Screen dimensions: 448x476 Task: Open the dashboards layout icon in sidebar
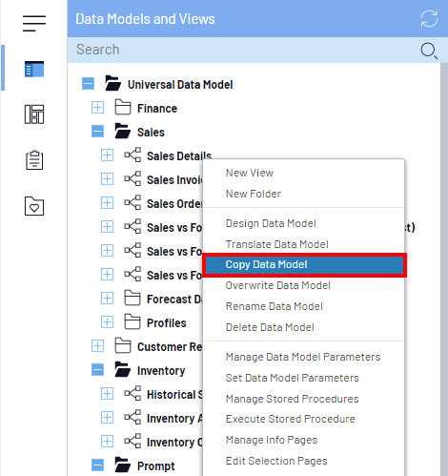(34, 114)
